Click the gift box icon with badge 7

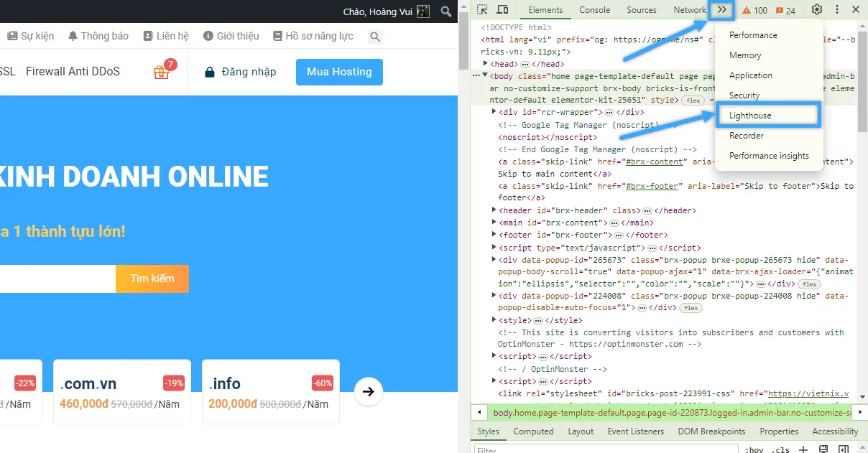coord(162,72)
